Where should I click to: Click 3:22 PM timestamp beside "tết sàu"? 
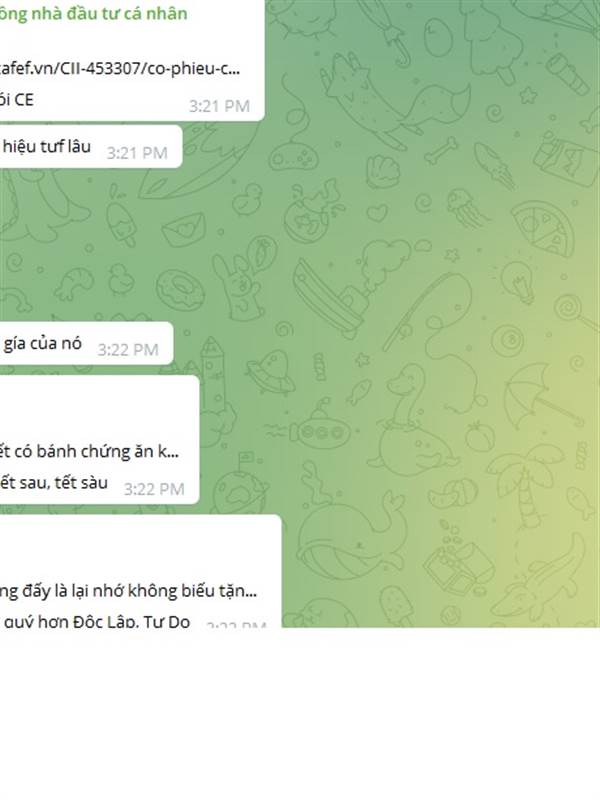point(154,489)
